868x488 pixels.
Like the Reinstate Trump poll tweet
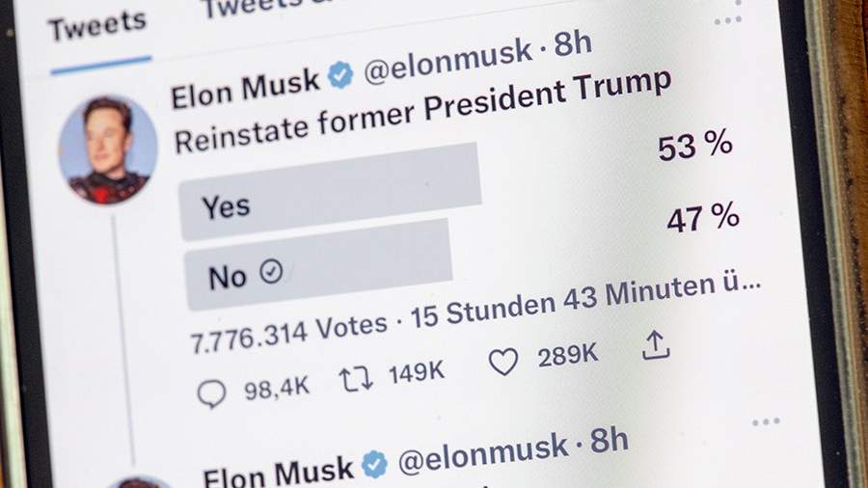502,362
